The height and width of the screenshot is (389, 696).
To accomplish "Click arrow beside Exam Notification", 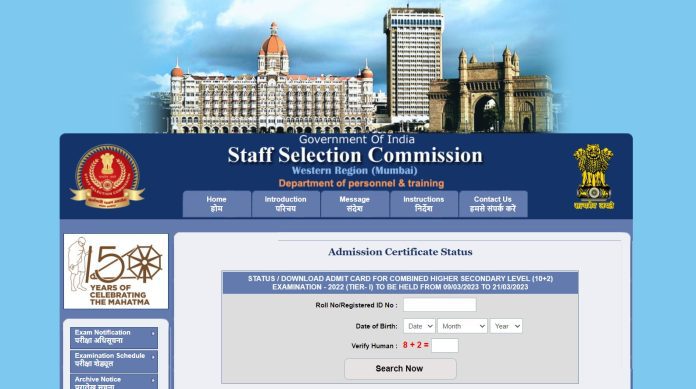I will (153, 333).
